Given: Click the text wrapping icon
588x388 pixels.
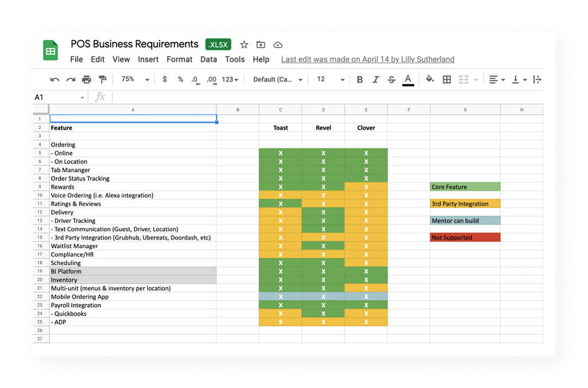Looking at the screenshot, I should [537, 79].
